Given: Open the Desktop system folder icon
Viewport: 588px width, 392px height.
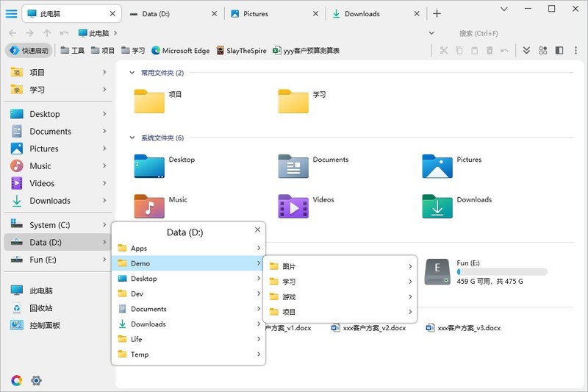Looking at the screenshot, I should pos(149,166).
